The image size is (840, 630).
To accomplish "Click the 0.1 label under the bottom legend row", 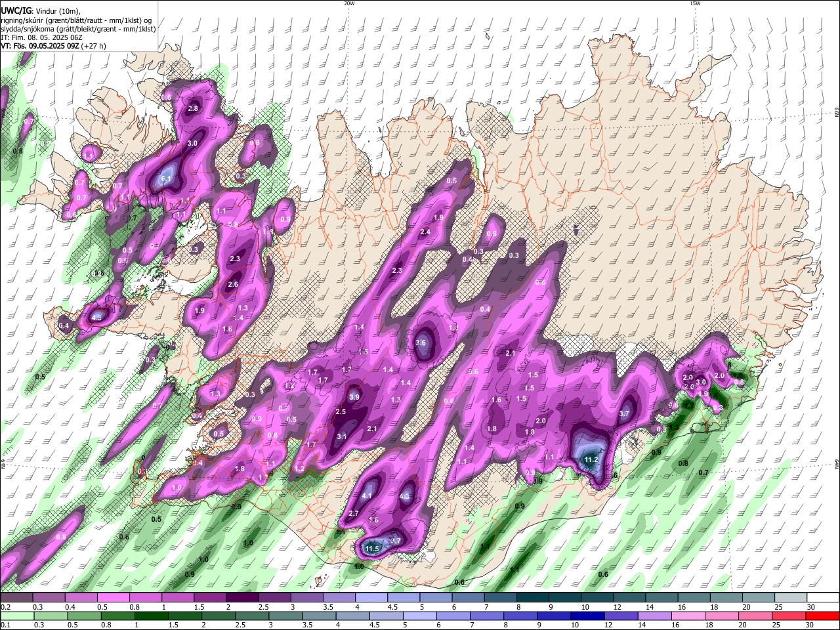I will click(5, 625).
